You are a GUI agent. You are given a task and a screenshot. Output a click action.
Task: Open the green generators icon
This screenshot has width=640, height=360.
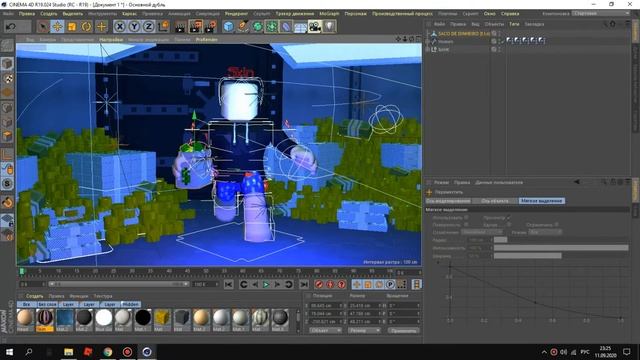[x=257, y=27]
